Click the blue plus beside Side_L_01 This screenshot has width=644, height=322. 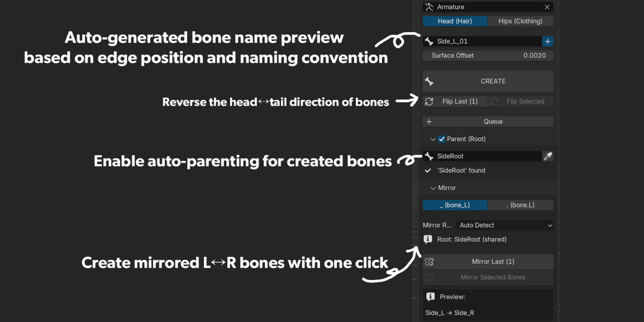547,41
